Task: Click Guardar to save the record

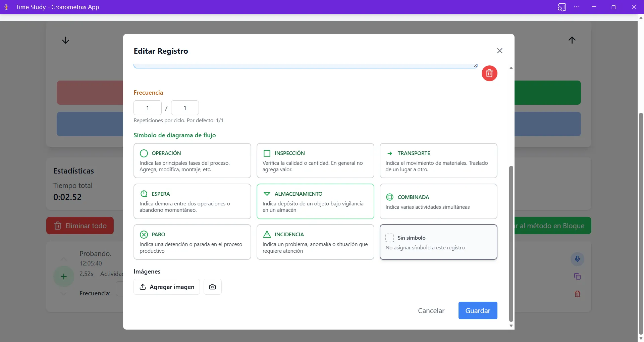Action: click(478, 310)
